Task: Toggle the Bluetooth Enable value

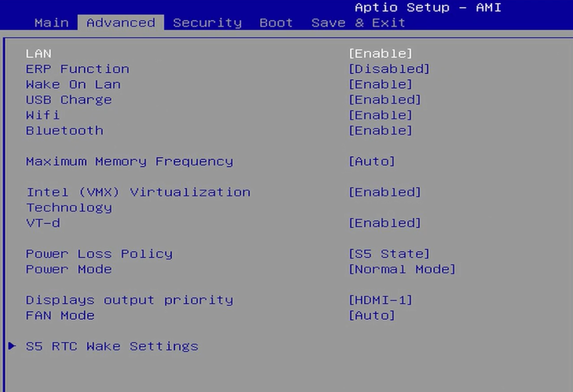Action: point(380,131)
